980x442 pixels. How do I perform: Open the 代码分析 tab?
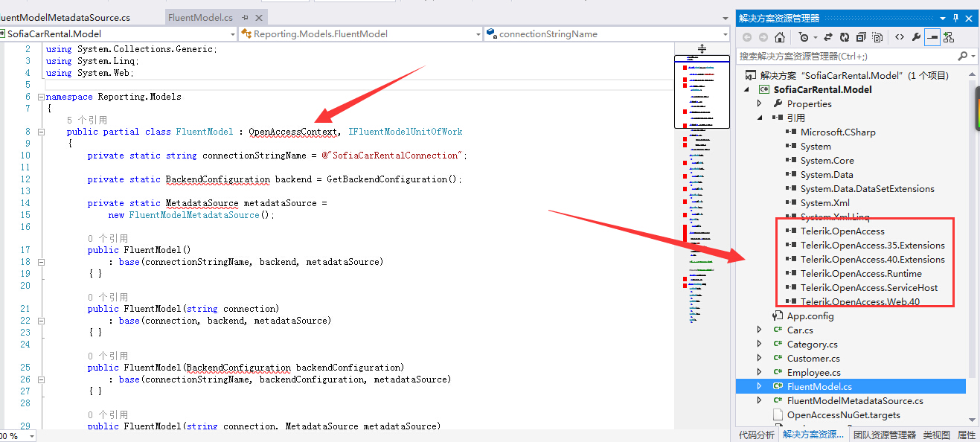(x=756, y=435)
